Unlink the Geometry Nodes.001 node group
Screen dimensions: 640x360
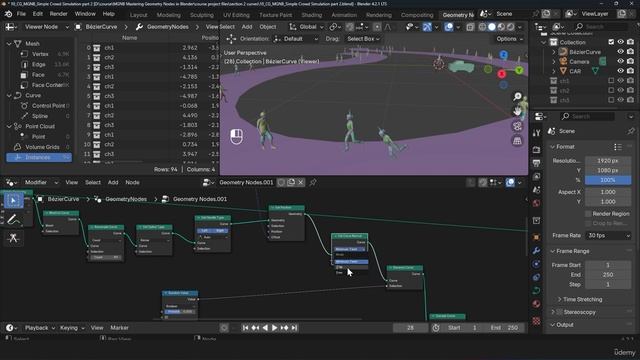coord(301,182)
